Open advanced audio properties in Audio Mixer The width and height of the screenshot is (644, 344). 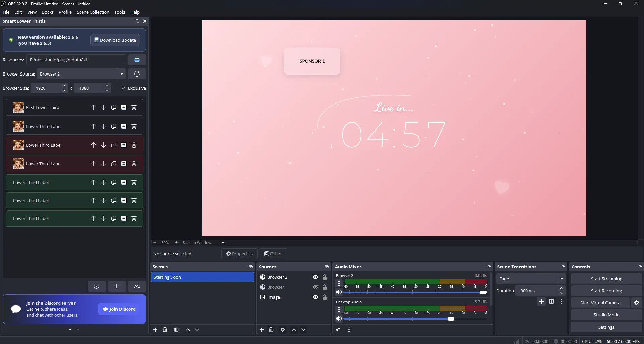(338, 330)
